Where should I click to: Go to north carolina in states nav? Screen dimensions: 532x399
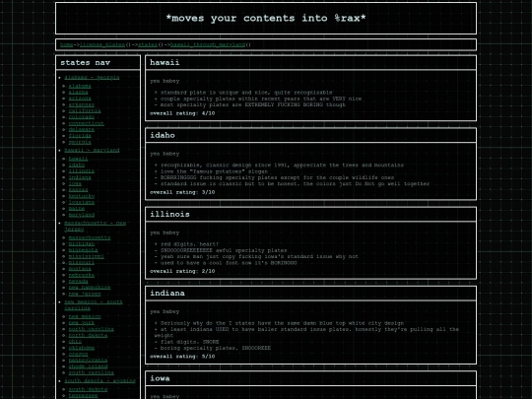(x=91, y=329)
